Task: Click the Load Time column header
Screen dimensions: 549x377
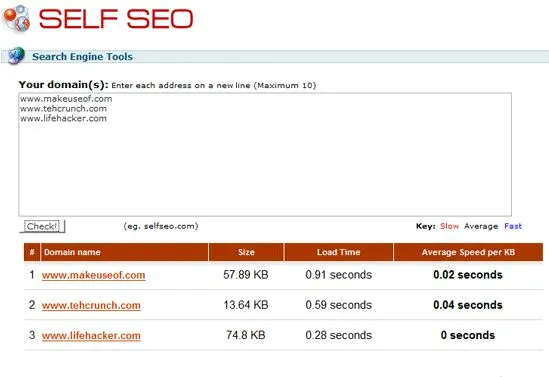Action: tap(339, 252)
